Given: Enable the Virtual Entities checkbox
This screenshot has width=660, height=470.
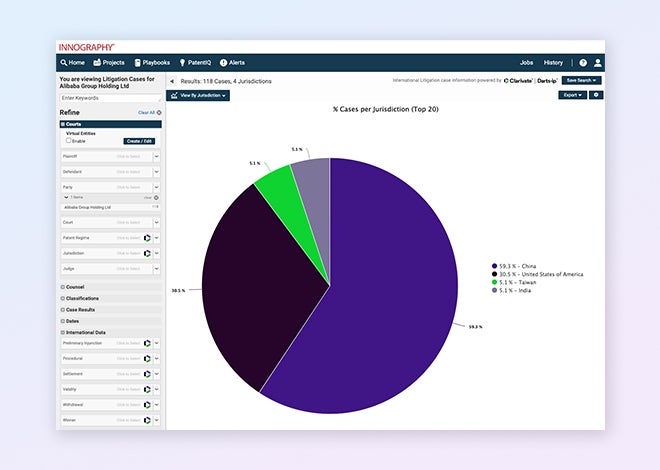Looking at the screenshot, I should pos(69,141).
